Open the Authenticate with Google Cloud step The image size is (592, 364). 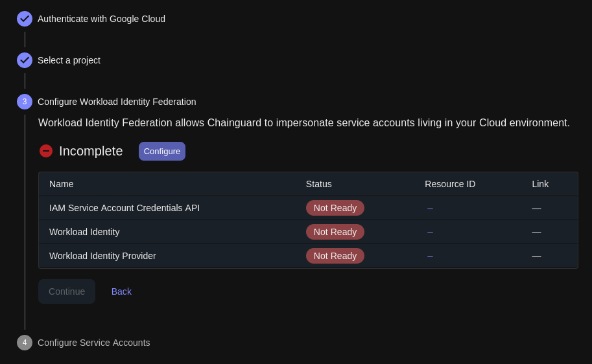[101, 19]
